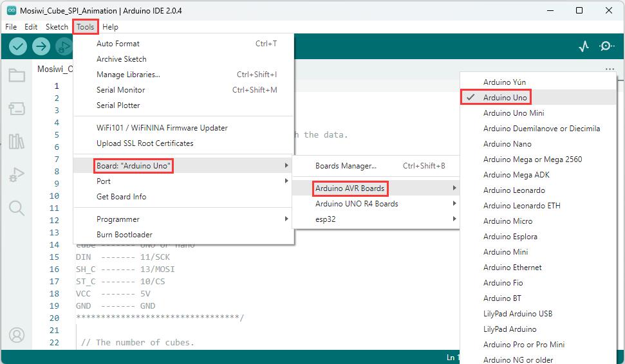
Task: Click the Mosiwi_C sketch tab
Action: (x=55, y=69)
